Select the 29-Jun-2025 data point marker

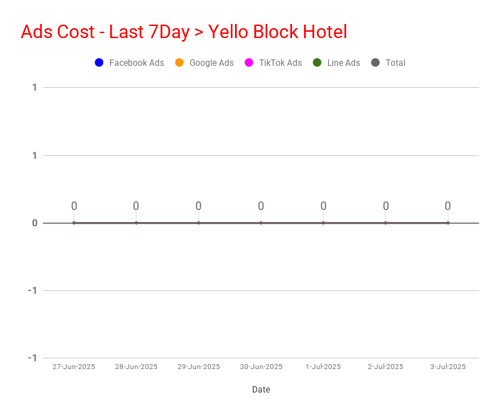(199, 223)
